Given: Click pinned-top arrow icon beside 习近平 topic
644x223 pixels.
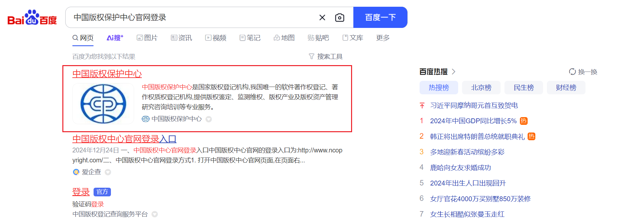Looking at the screenshot, I should point(422,106).
